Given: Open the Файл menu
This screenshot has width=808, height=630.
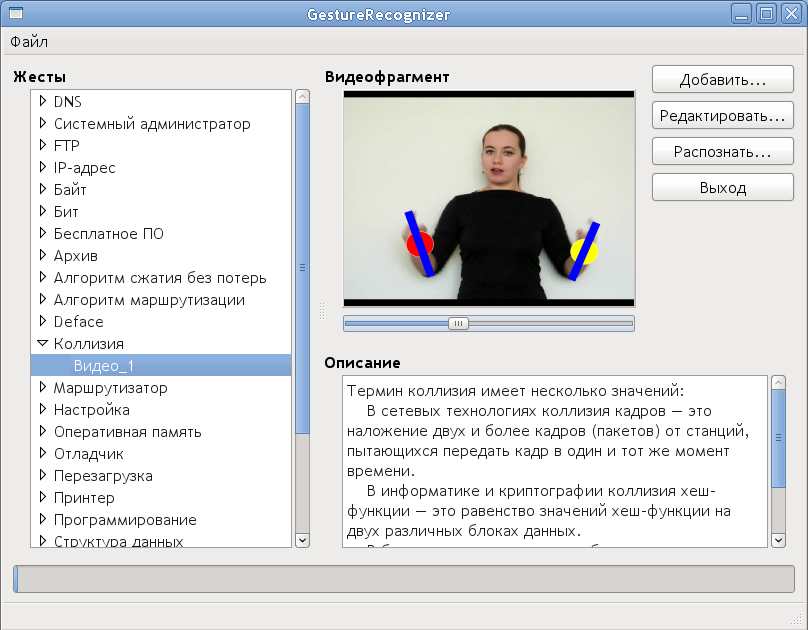Looking at the screenshot, I should click(x=29, y=42).
